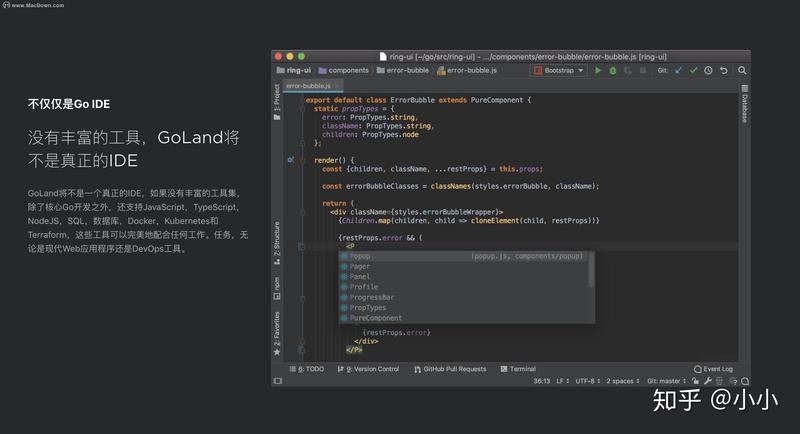
Task: Open the 2: Favorites tool window
Action: [277, 334]
